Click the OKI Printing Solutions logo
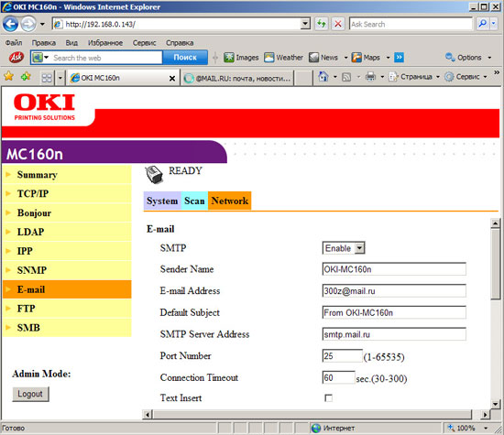Screen dimensions: 504x435 [x=44, y=106]
